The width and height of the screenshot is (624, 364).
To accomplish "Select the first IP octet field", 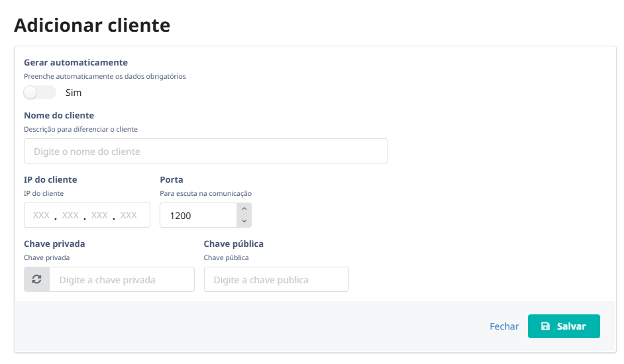I will pos(41,215).
